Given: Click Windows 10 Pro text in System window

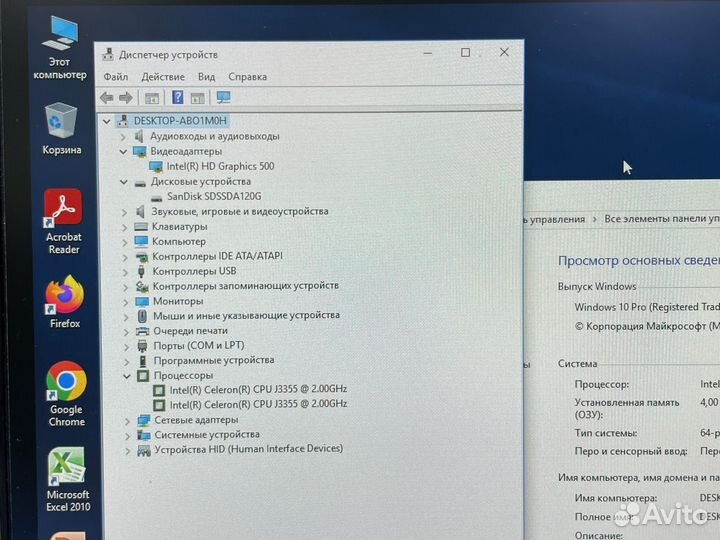Looking at the screenshot, I should [x=610, y=307].
